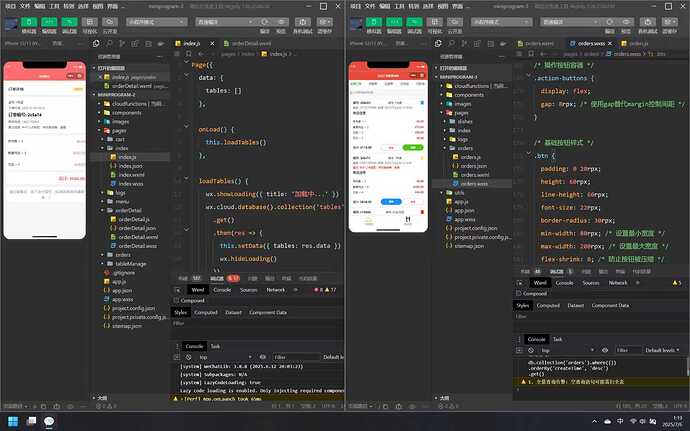Expand the tableManage folder in left window tree
The image size is (690, 431).
(103, 264)
